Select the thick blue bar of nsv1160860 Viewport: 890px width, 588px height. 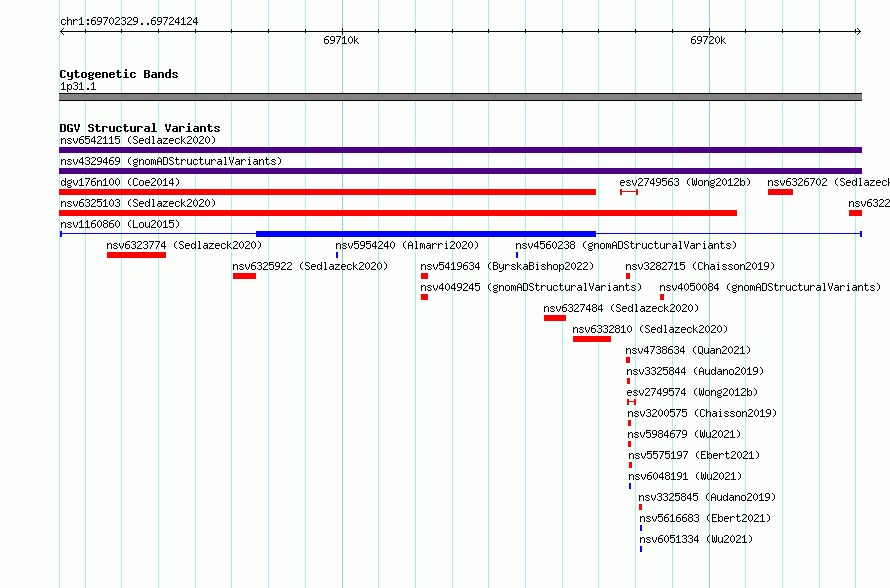coord(426,234)
